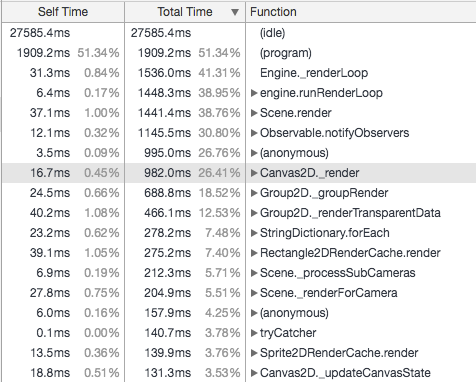The height and width of the screenshot is (382, 476).
Task: Expand Observable.notifyObservers disclosure triangle
Action: pos(254,133)
